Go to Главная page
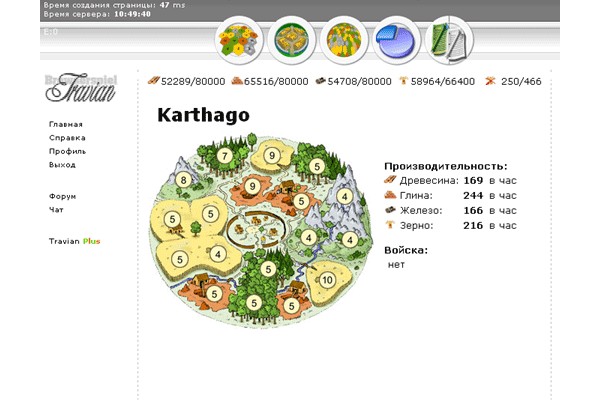The width and height of the screenshot is (600, 401). 66,124
